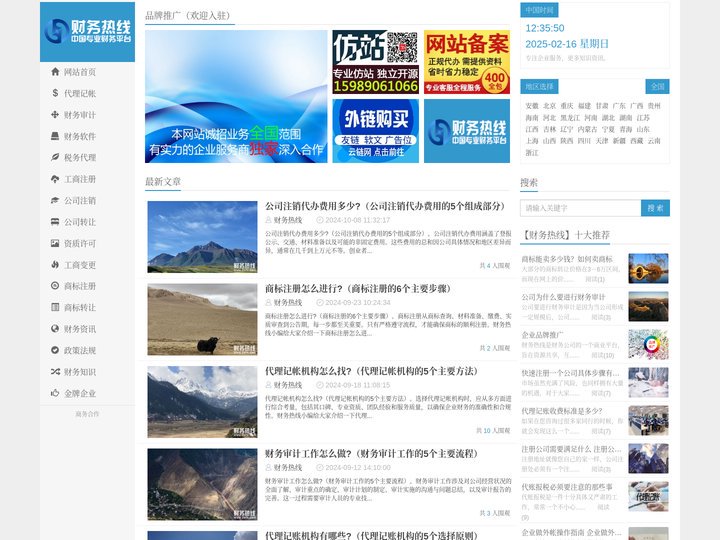This screenshot has width=720, height=540.
Task: Click the check icon beside 政策法规
Action: pos(55,350)
